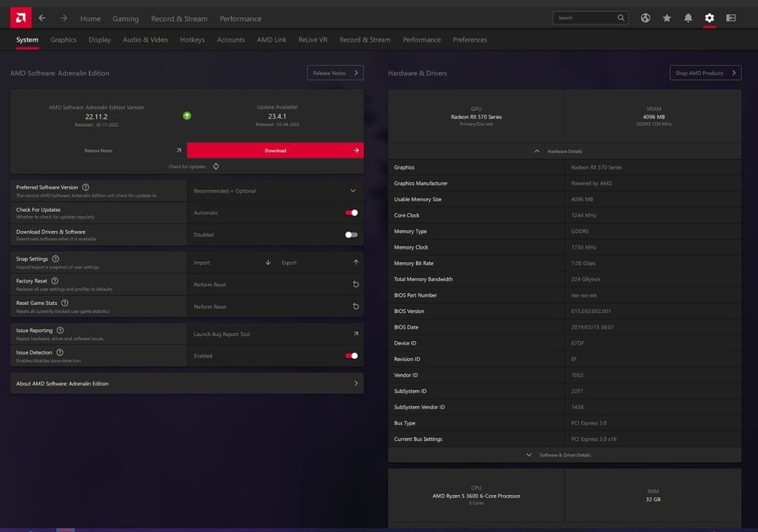
Task: Toggle Issue Detection switch
Action: [x=352, y=356]
